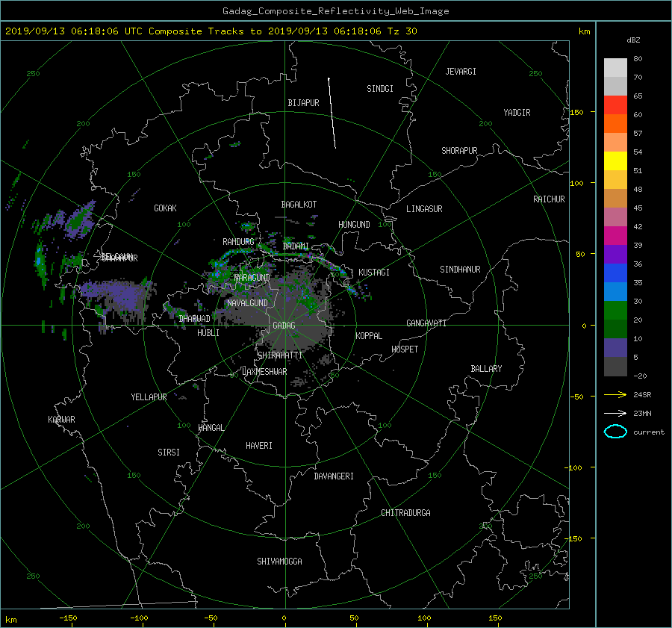Click the KUSTAGI city label
This screenshot has height=628, width=672.
click(374, 273)
